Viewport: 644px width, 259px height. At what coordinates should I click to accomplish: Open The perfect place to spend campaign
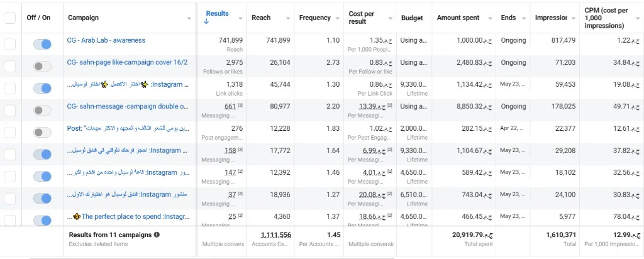131,216
